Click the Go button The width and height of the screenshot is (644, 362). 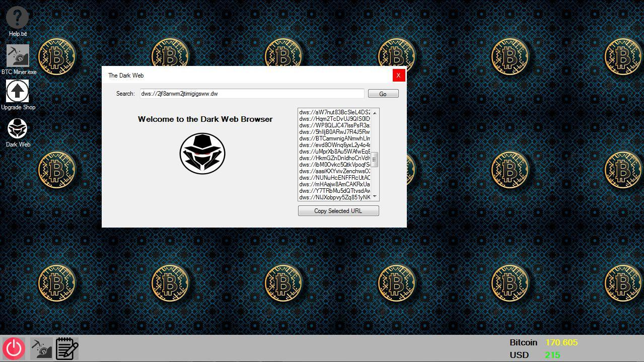point(383,94)
